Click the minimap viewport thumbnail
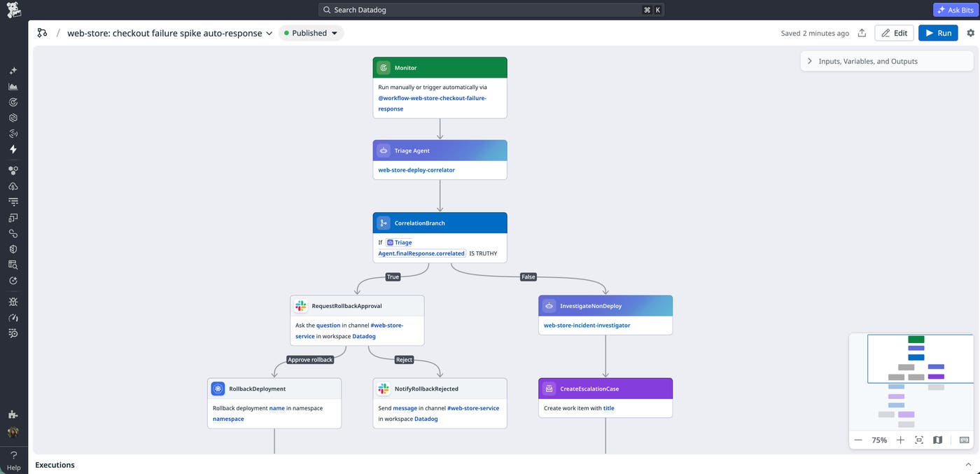The width and height of the screenshot is (980, 474). (x=920, y=358)
